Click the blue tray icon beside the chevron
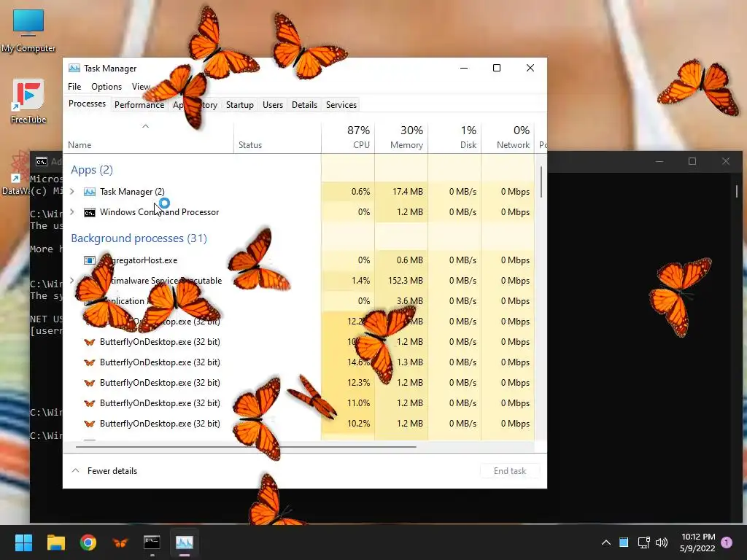 coord(624,542)
